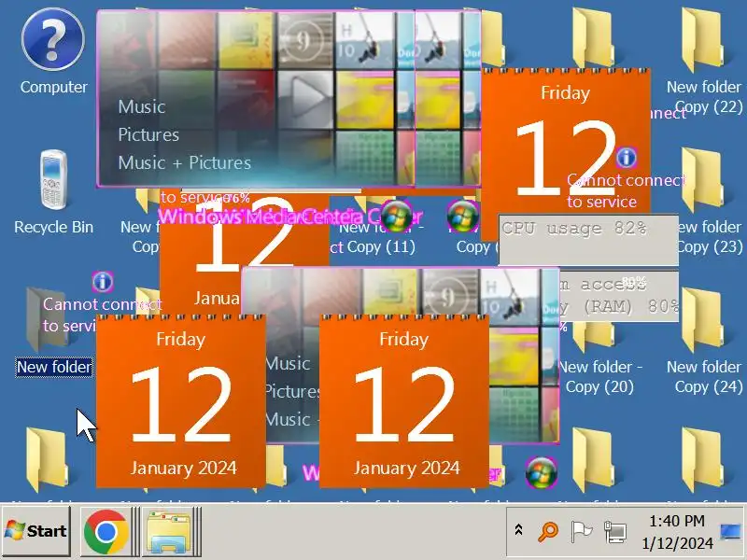747x560 pixels.
Task: Open the Start menu
Action: coord(36,531)
